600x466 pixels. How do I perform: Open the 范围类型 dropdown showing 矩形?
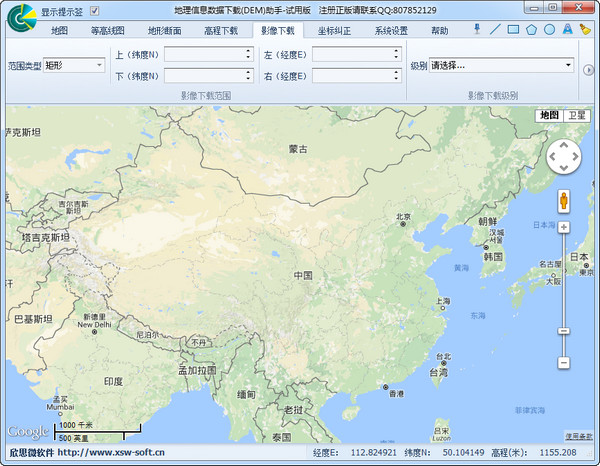(x=74, y=65)
